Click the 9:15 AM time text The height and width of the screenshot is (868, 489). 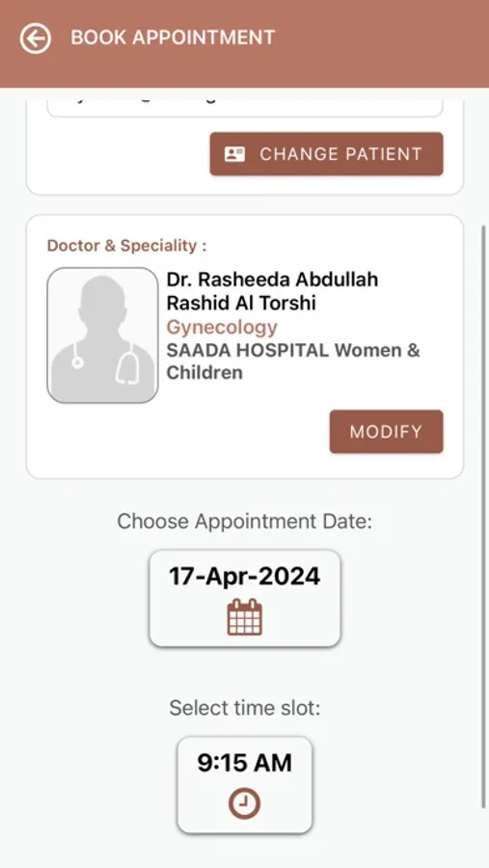(x=245, y=764)
